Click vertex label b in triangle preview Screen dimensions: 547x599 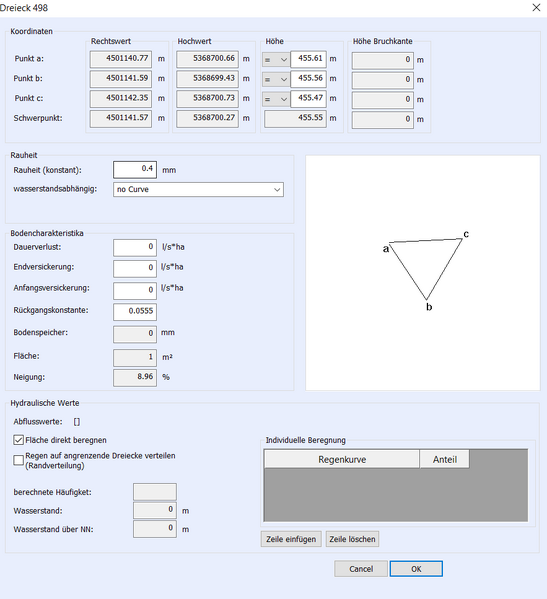[x=429, y=307]
